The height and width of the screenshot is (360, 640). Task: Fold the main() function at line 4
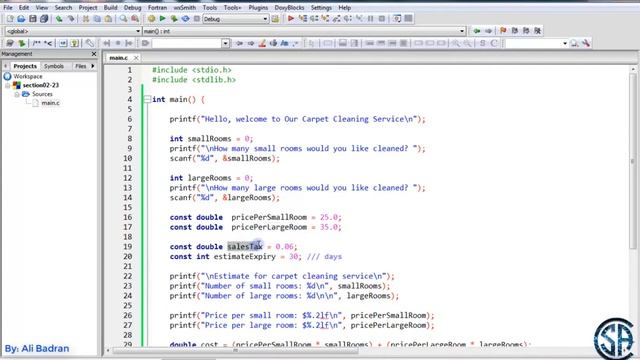tap(147, 99)
